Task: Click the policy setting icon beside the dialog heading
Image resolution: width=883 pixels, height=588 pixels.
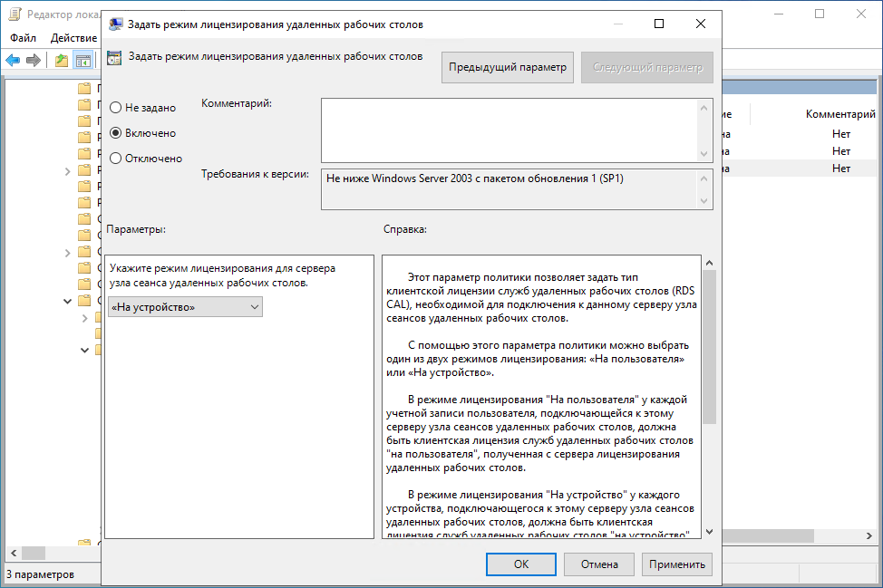Action: (114, 57)
